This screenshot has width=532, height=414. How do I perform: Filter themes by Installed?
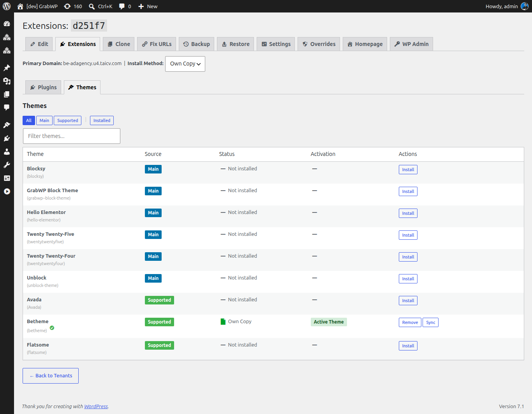click(x=102, y=120)
